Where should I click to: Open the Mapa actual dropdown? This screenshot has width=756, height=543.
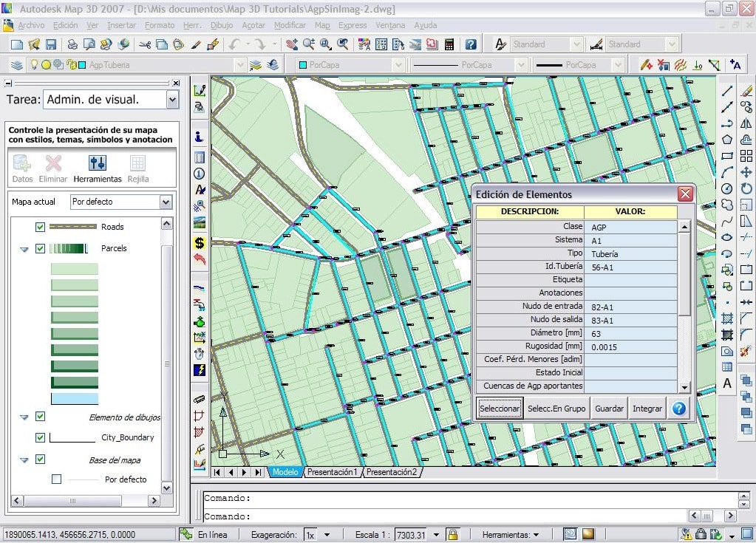pyautogui.click(x=166, y=202)
